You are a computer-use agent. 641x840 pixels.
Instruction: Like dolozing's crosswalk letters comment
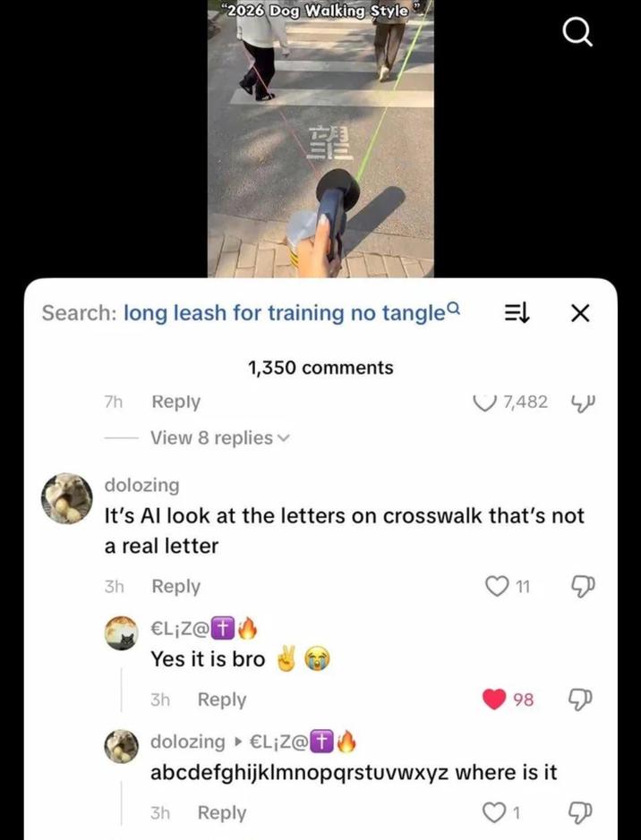tap(496, 586)
